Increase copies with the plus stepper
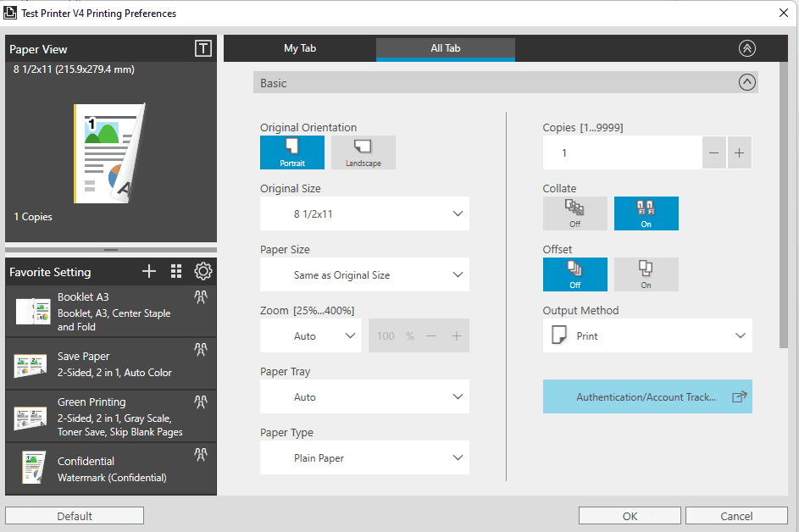 740,152
